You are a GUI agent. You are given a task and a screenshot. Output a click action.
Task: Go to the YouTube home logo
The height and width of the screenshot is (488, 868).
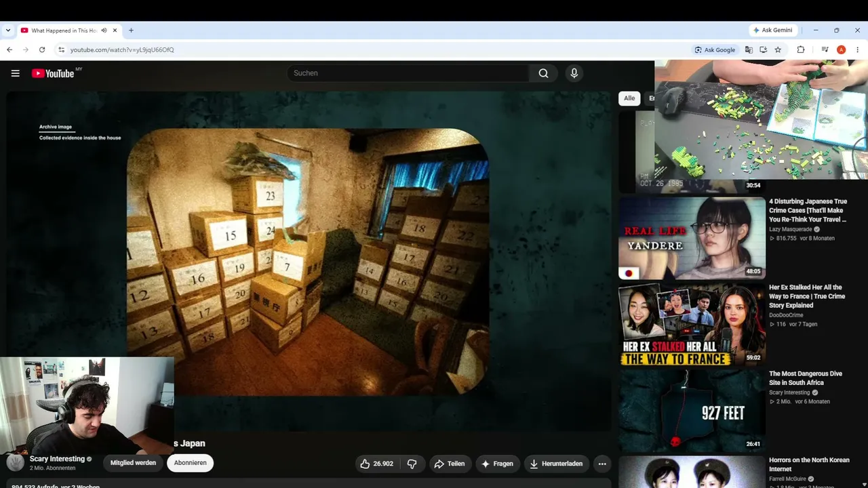click(x=53, y=73)
